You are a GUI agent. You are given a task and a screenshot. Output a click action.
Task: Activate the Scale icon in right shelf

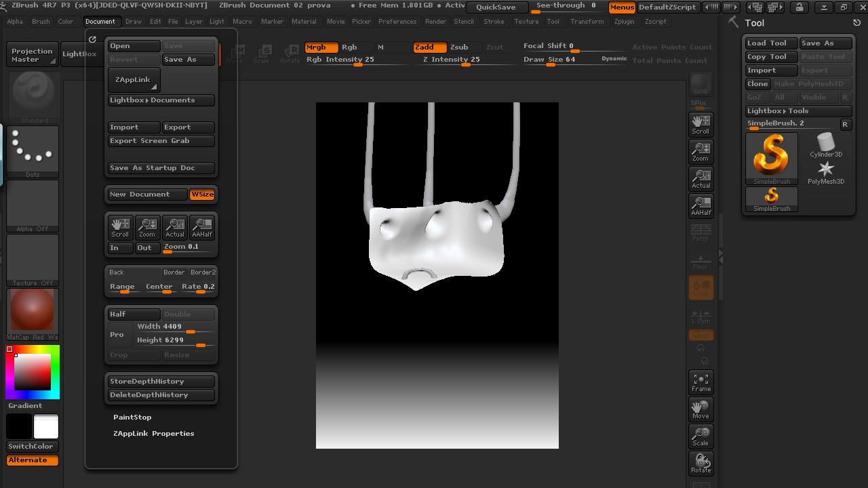click(x=701, y=436)
